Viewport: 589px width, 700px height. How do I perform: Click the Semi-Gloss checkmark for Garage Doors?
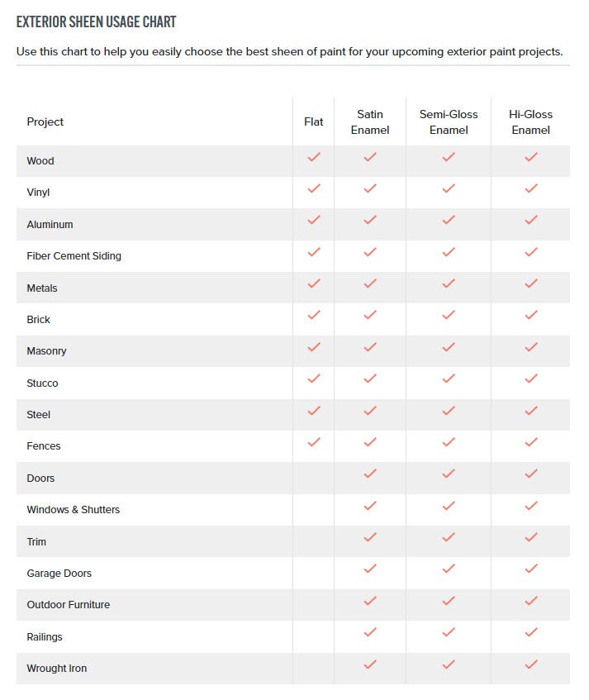[449, 569]
